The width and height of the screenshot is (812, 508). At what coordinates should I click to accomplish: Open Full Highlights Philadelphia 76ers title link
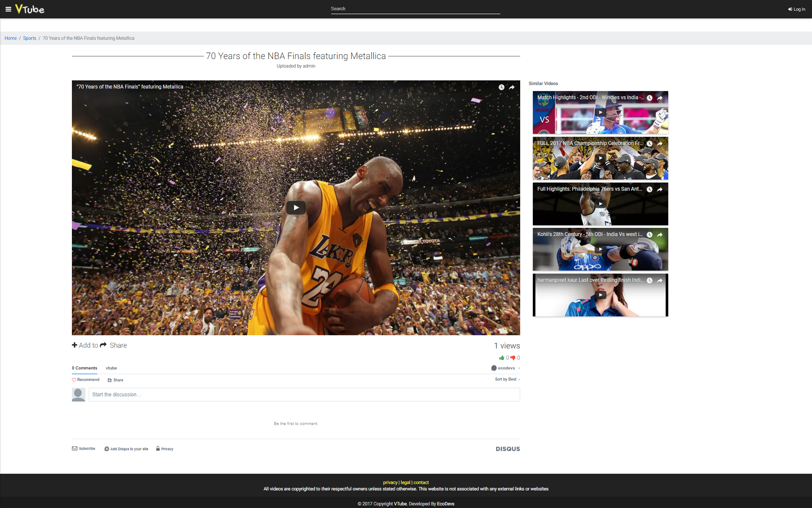pyautogui.click(x=590, y=189)
